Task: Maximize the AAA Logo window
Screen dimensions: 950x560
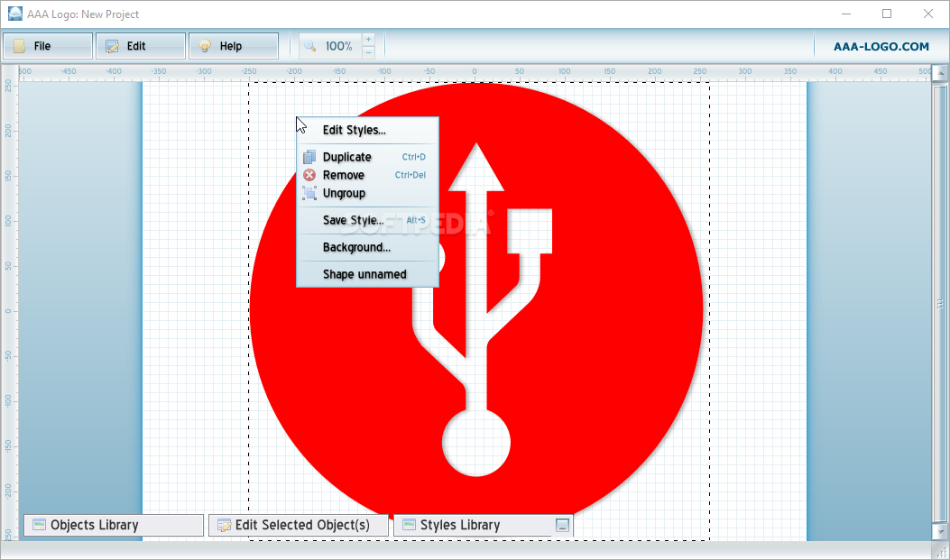Action: tap(887, 14)
